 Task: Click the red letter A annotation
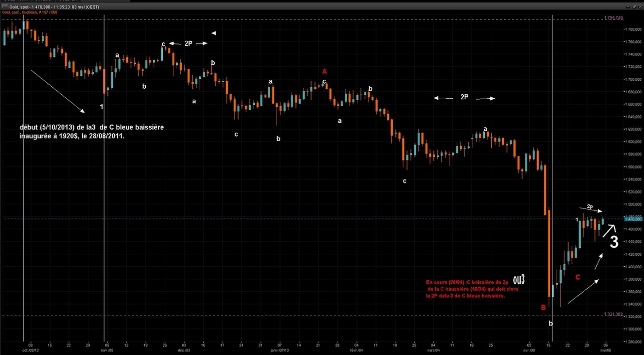point(324,71)
